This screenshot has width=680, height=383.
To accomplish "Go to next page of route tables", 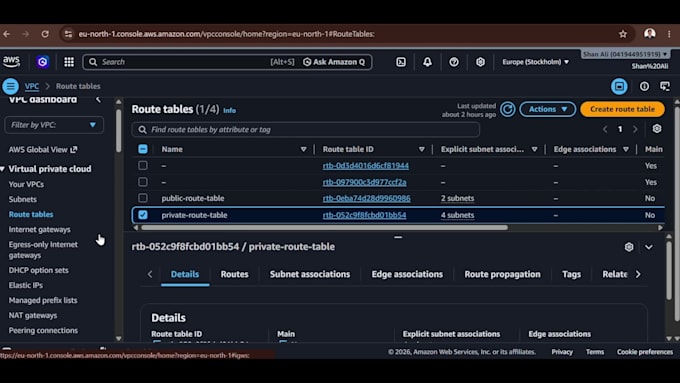I will pos(635,129).
